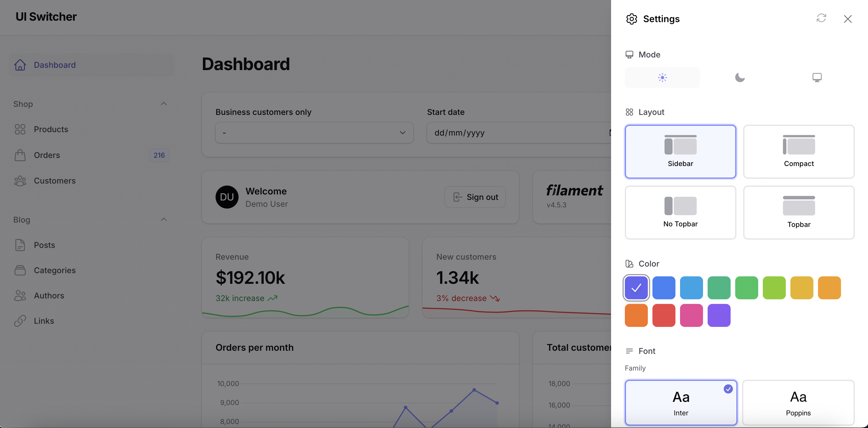Click the Revenue $192.10k stat
The width and height of the screenshot is (868, 428).
(305, 277)
